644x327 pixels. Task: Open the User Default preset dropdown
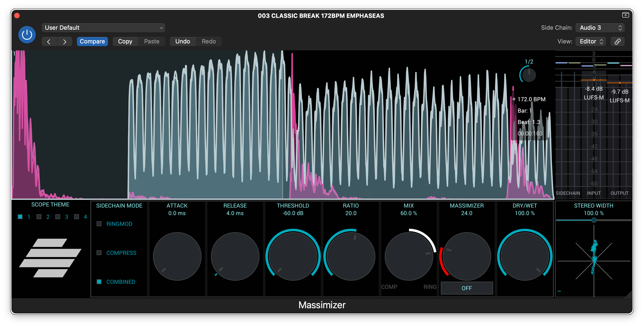103,28
